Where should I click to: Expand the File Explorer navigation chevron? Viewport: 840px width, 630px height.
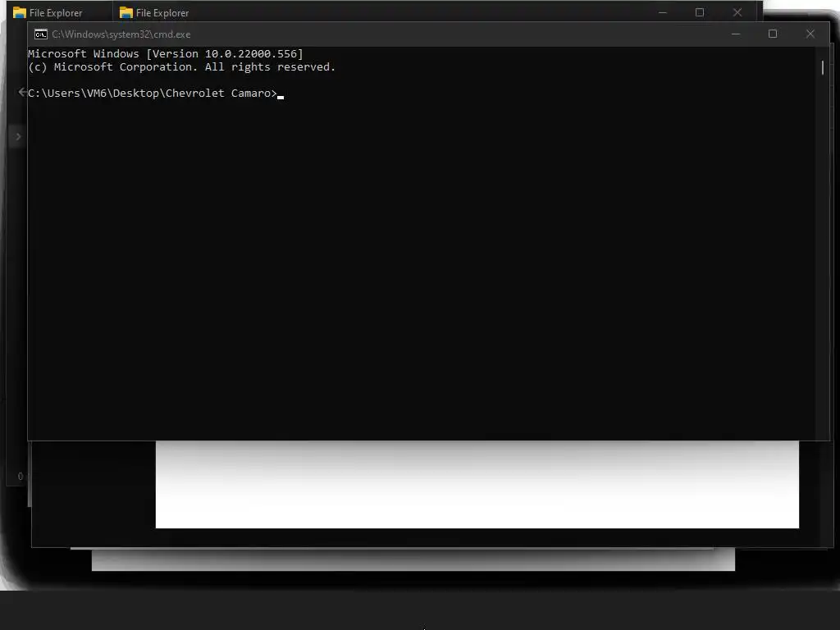(18, 137)
